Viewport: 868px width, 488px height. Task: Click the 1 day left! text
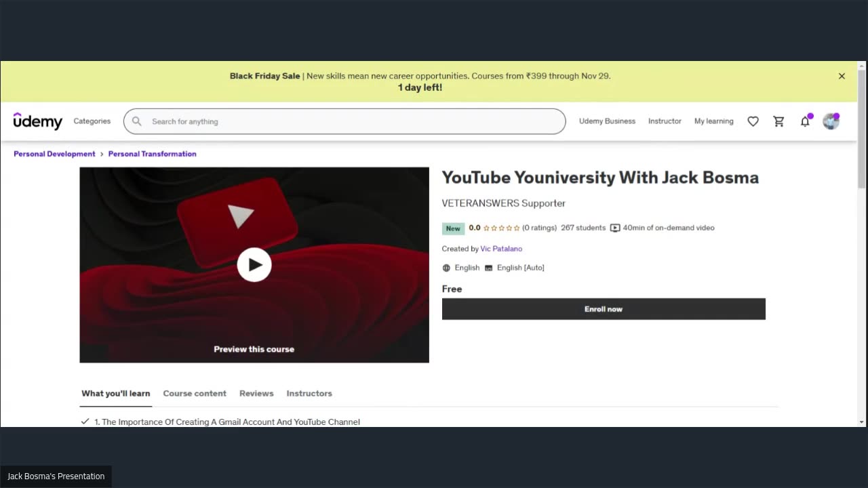420,87
